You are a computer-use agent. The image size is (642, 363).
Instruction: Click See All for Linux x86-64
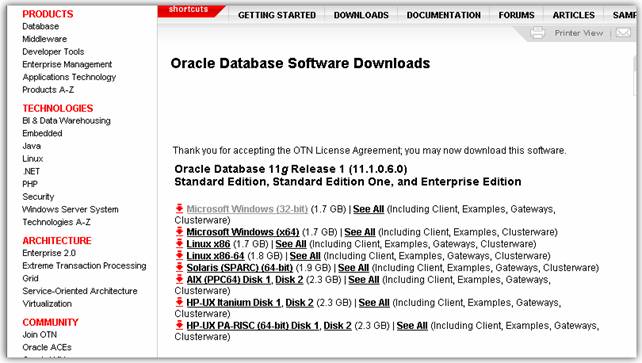pyautogui.click(x=305, y=256)
